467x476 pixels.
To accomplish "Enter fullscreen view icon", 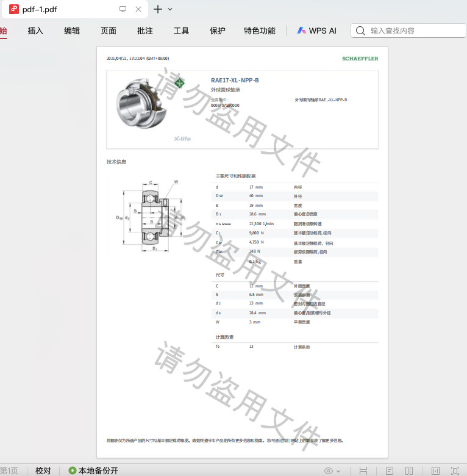I will tap(455, 471).
